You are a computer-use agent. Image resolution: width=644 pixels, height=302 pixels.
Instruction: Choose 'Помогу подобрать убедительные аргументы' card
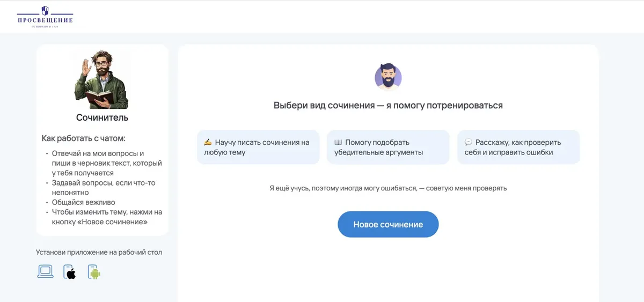pyautogui.click(x=388, y=147)
